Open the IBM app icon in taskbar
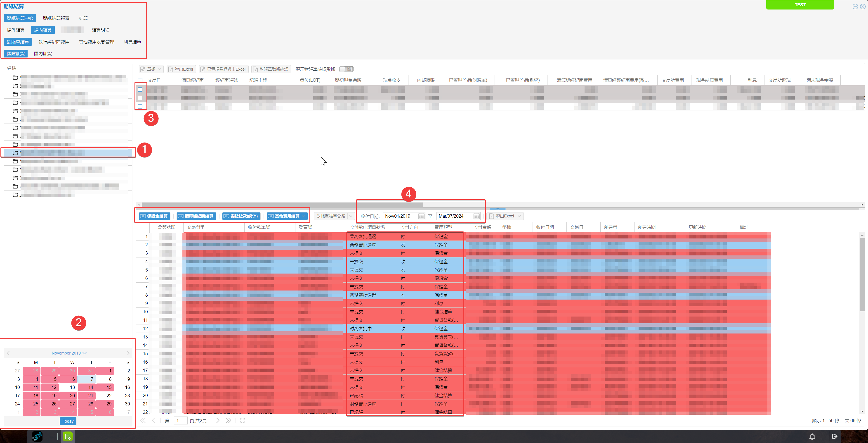868x443 pixels. click(x=37, y=436)
